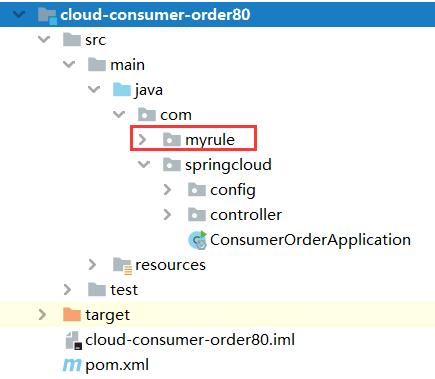Collapse the cloud-consumer-order80 module node

click(x=19, y=14)
